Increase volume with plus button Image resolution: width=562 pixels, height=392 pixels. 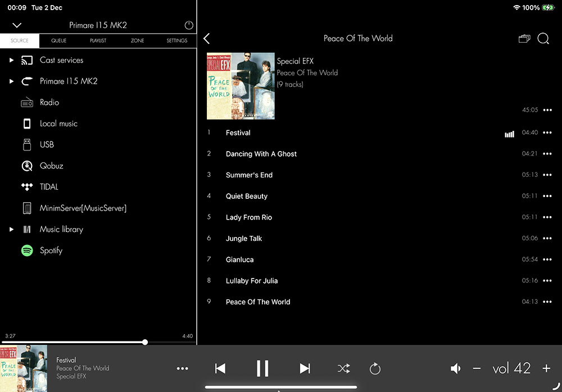coord(546,368)
